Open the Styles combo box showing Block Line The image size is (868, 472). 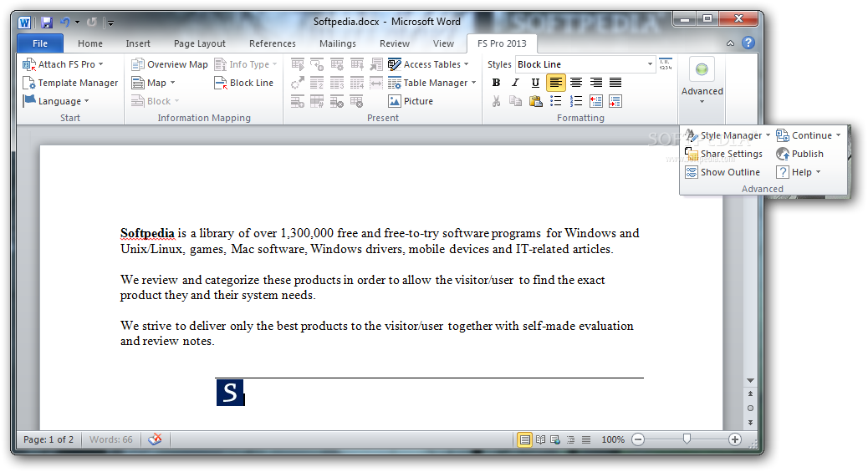click(585, 64)
